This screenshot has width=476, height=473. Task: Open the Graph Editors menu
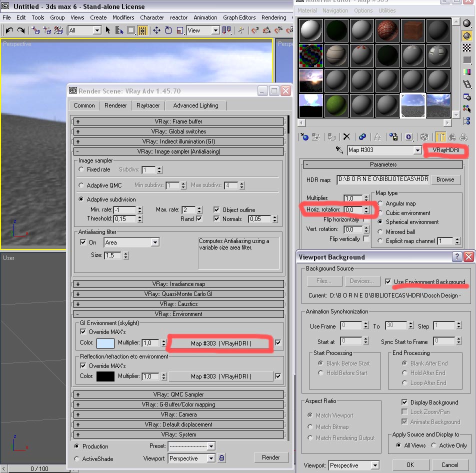[x=239, y=17]
